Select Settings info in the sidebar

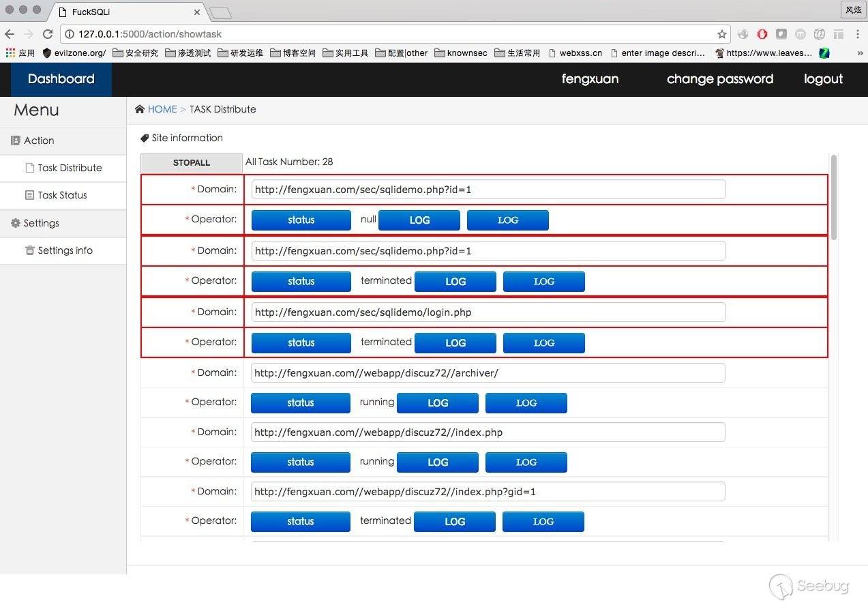click(65, 250)
